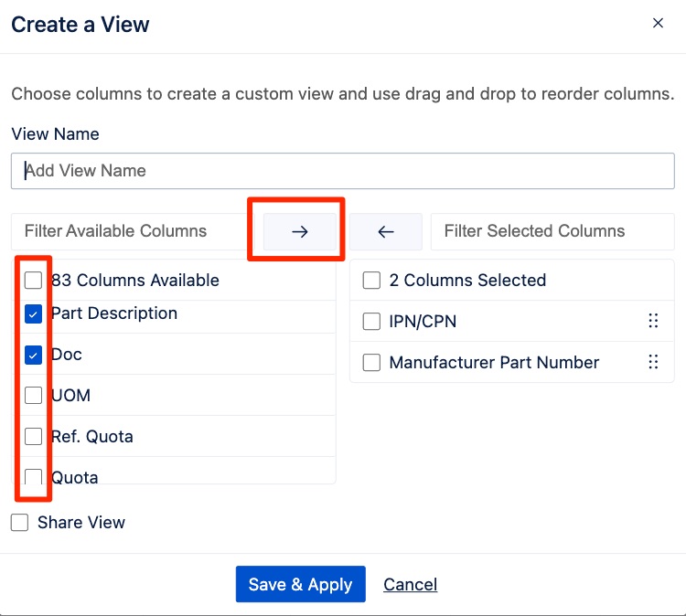Click the right arrow to add columns

(x=299, y=232)
